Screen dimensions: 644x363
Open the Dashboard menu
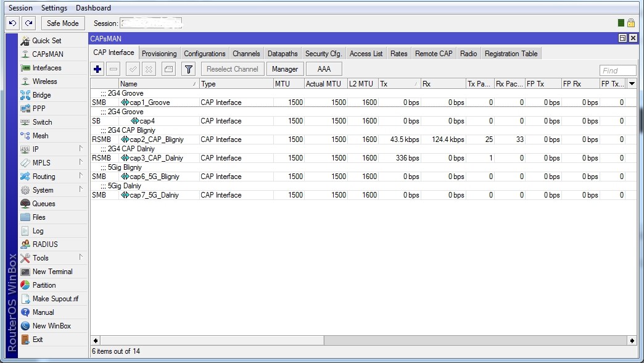pos(93,8)
